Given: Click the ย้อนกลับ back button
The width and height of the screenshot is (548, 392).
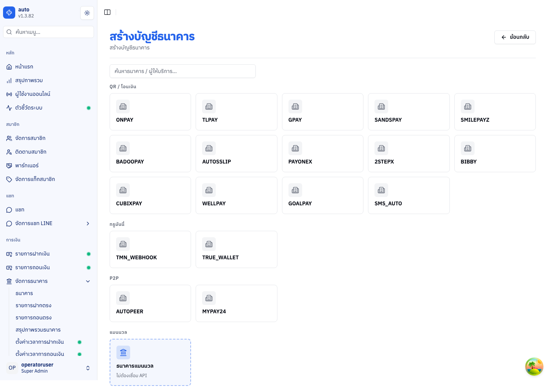Looking at the screenshot, I should point(515,37).
